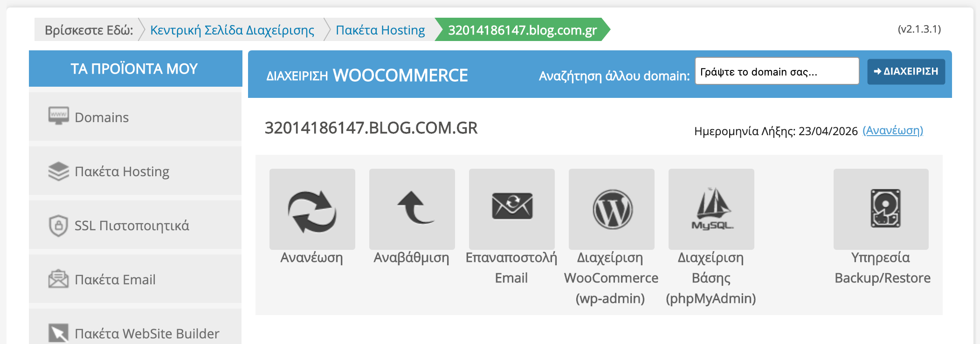Go to Κεντρική Σελίδα Διαχείρισης breadcrumb

click(x=232, y=30)
